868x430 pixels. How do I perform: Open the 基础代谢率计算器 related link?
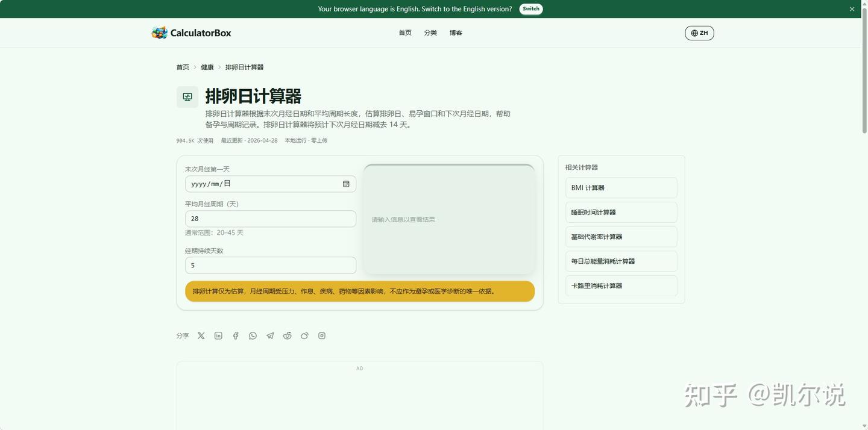click(621, 237)
